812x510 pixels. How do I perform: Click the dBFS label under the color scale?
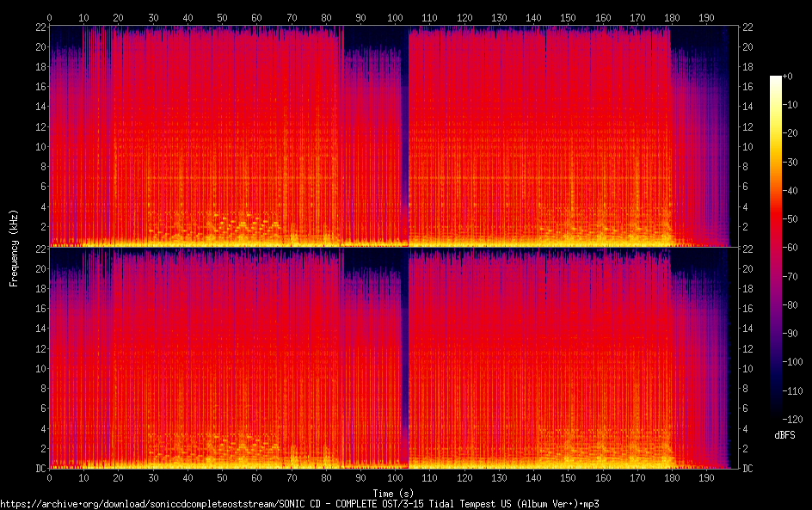(x=784, y=436)
